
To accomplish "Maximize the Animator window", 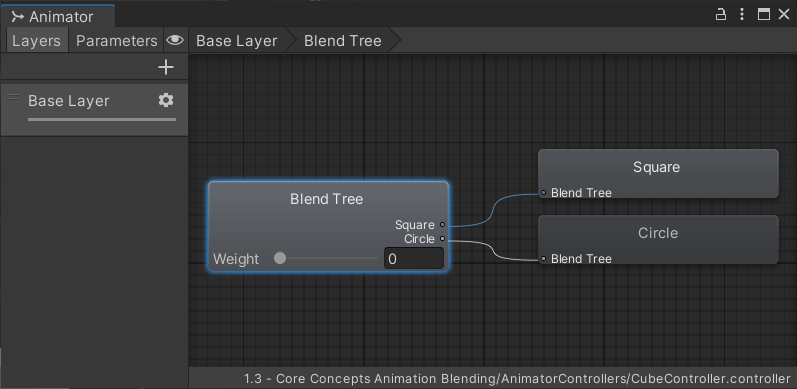I will pos(763,14).
